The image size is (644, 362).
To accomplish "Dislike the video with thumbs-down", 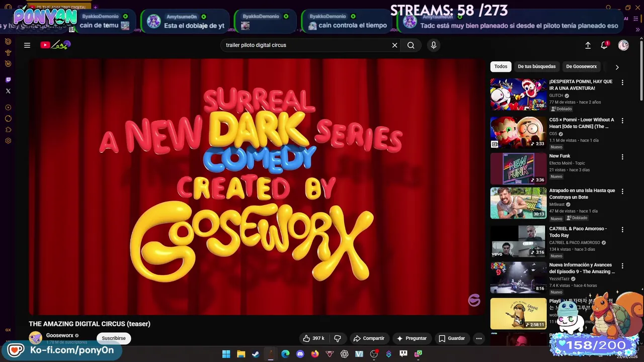I will 338,338.
